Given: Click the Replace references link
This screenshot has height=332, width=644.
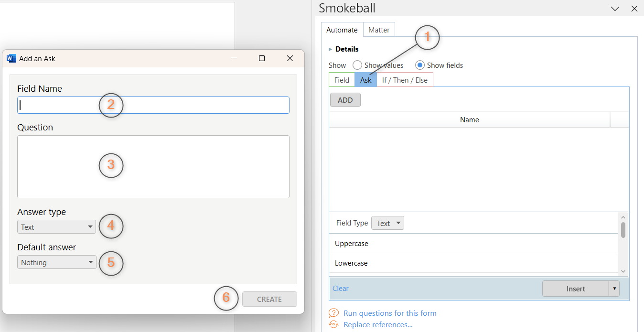Looking at the screenshot, I should click(378, 325).
